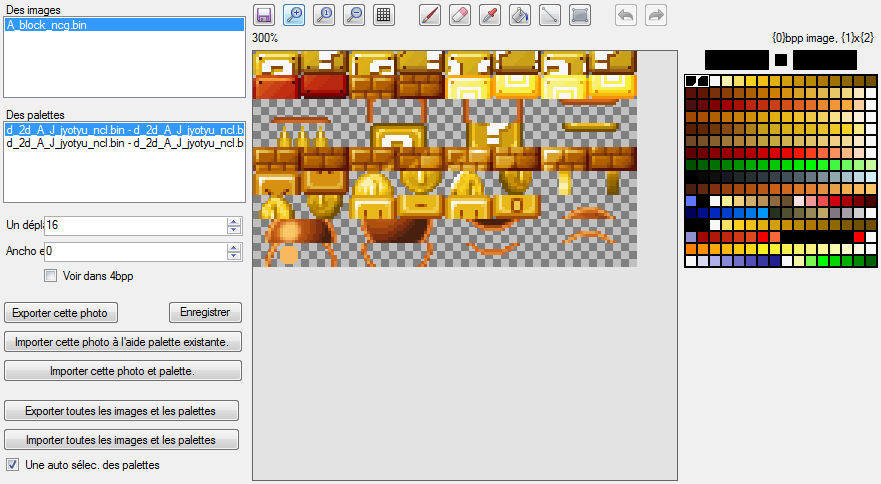This screenshot has height=484, width=881.
Task: Click the purple floppy disk save icon
Action: coord(264,15)
